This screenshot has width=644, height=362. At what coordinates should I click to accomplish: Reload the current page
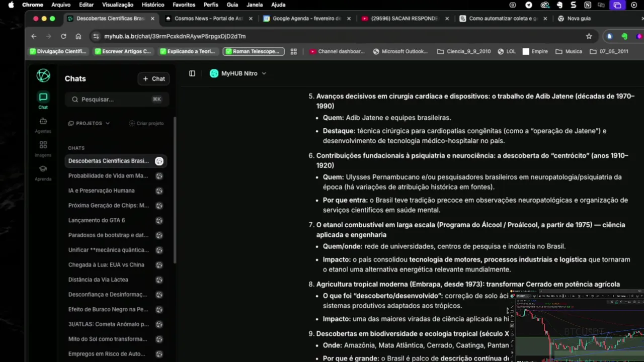pos(63,36)
